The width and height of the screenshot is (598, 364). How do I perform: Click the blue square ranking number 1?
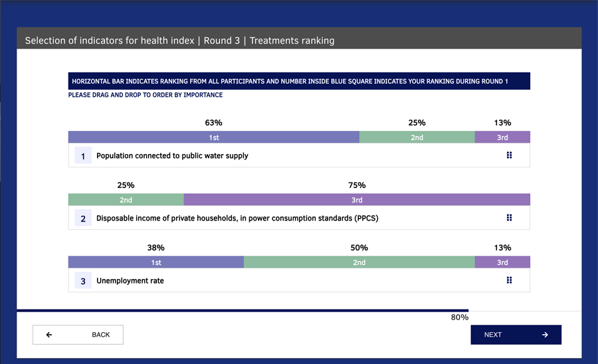pyautogui.click(x=83, y=155)
